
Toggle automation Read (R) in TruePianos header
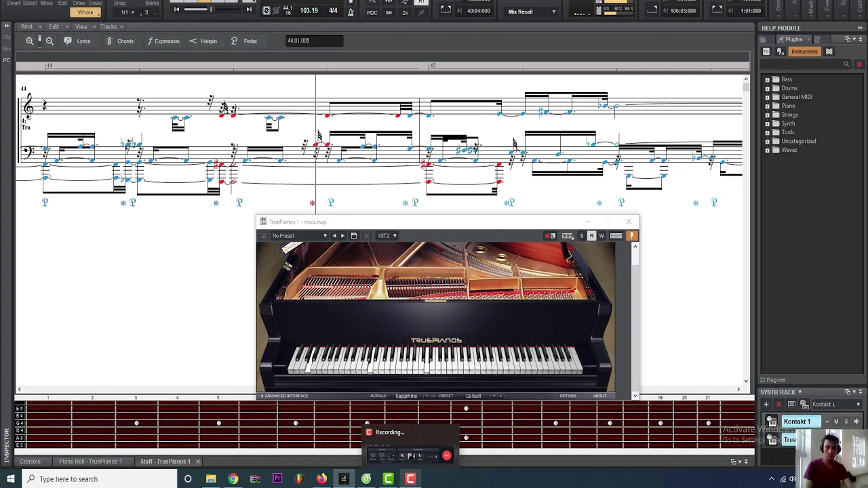point(591,236)
